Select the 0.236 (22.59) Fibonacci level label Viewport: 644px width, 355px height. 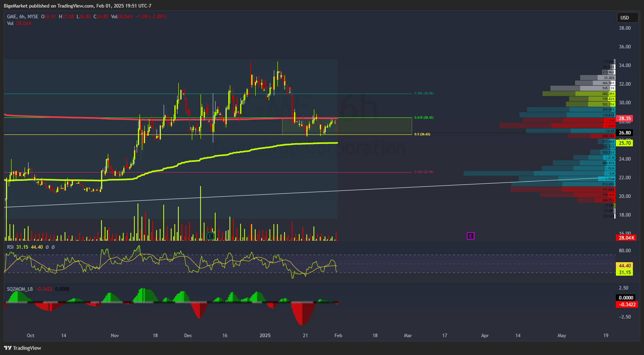click(424, 172)
